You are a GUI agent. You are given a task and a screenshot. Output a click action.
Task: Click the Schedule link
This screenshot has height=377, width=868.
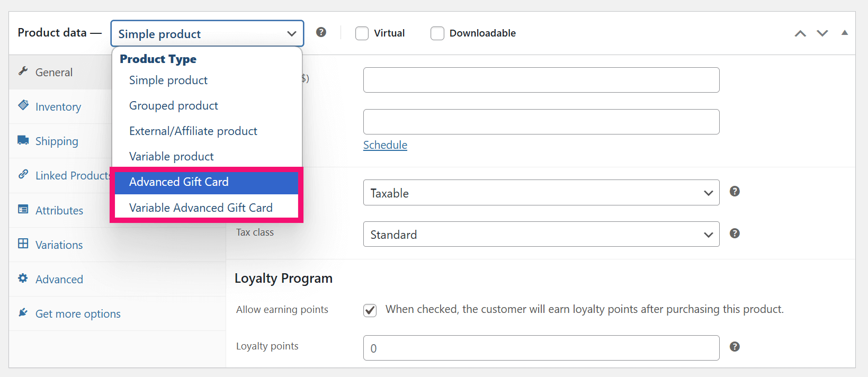[385, 145]
